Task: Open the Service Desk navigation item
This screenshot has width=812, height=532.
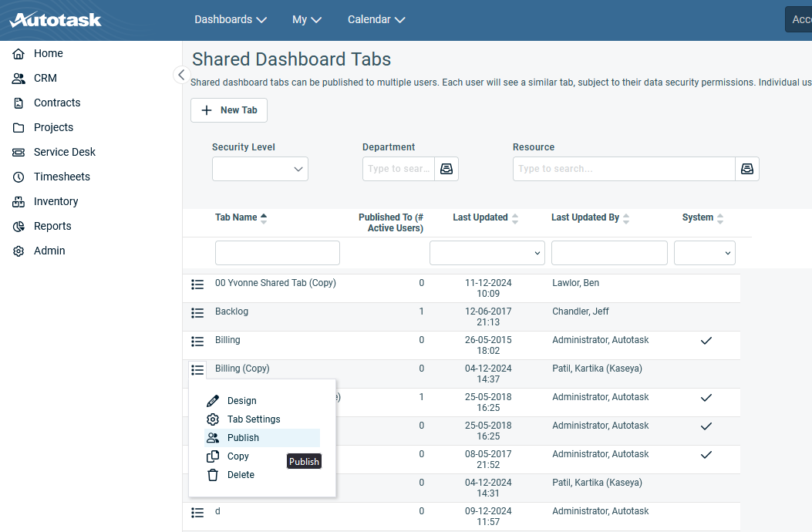Action: (x=65, y=152)
